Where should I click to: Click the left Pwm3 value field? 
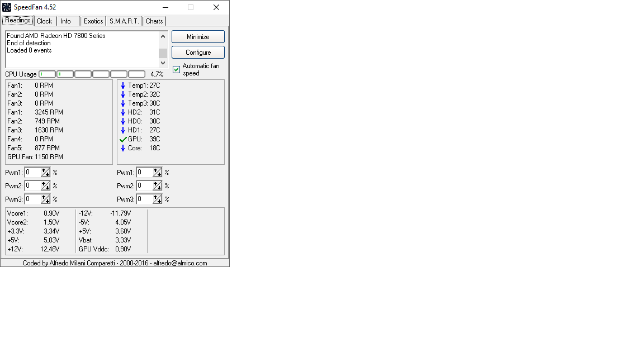pyautogui.click(x=32, y=199)
